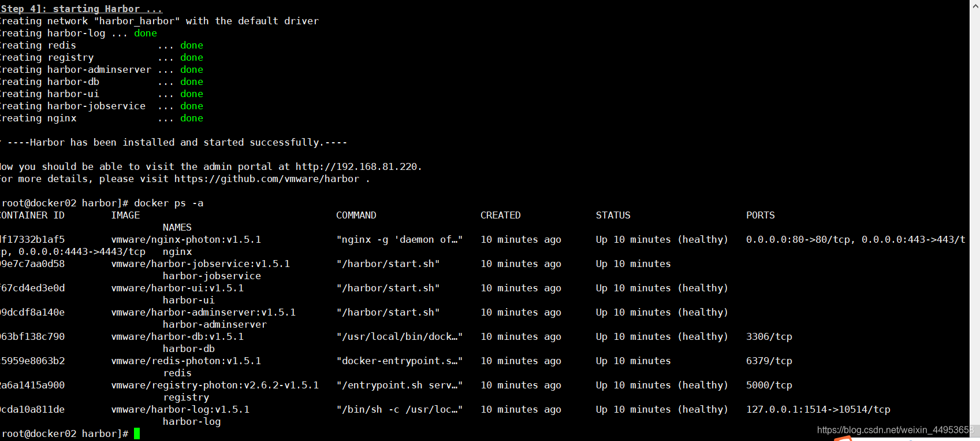Click image vmware/harbor-adminserver:v1.5.1
The height and width of the screenshot is (441, 980).
pyautogui.click(x=203, y=312)
